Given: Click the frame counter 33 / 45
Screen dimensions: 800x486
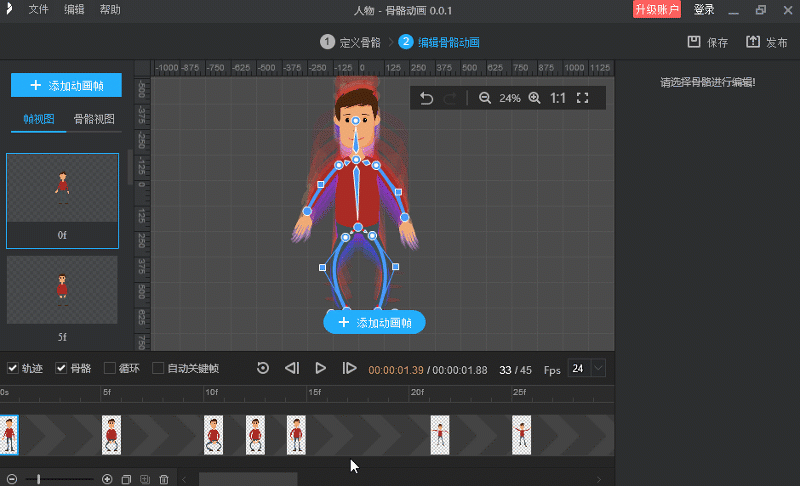Looking at the screenshot, I should [x=515, y=370].
